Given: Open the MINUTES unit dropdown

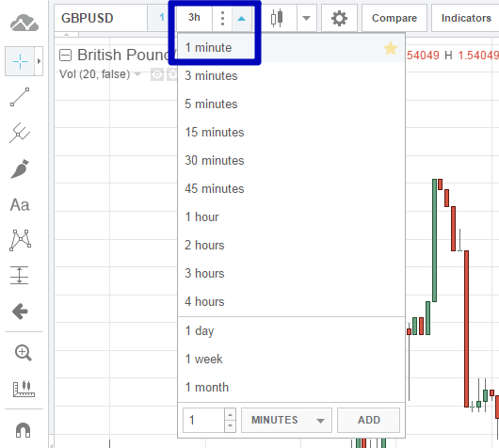Looking at the screenshot, I should [x=286, y=420].
